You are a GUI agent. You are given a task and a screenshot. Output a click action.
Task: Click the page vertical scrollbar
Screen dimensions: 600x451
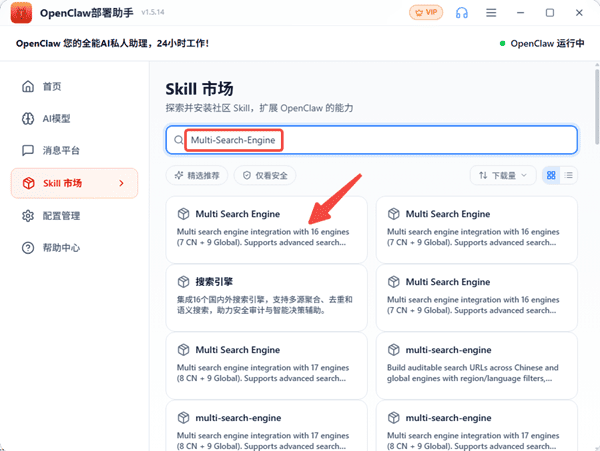click(x=597, y=105)
